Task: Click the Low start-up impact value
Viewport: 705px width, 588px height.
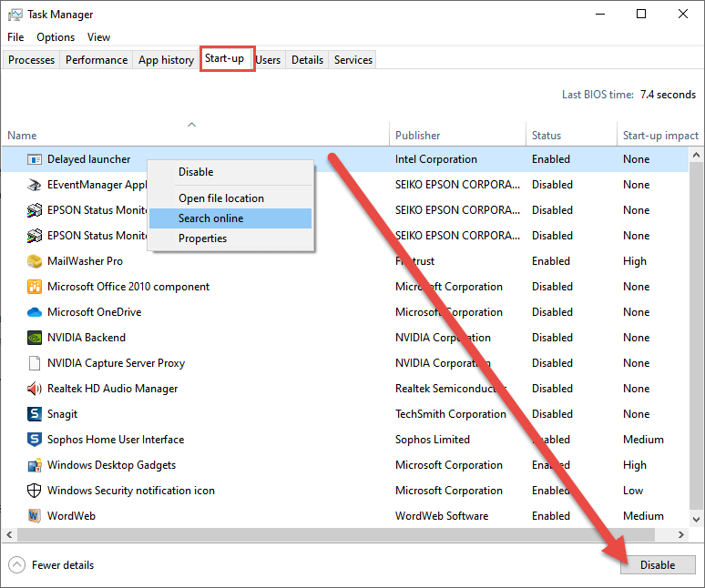Action: (633, 491)
